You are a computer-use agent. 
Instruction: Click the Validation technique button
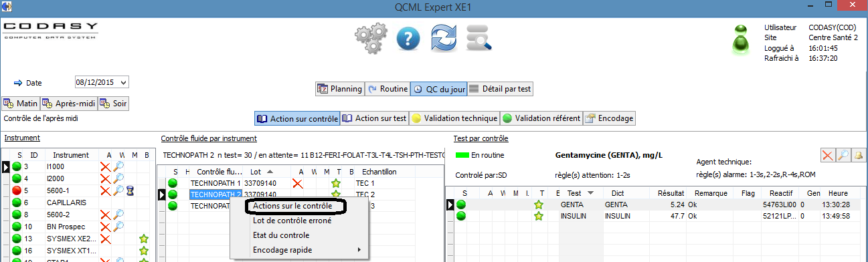pos(454,118)
